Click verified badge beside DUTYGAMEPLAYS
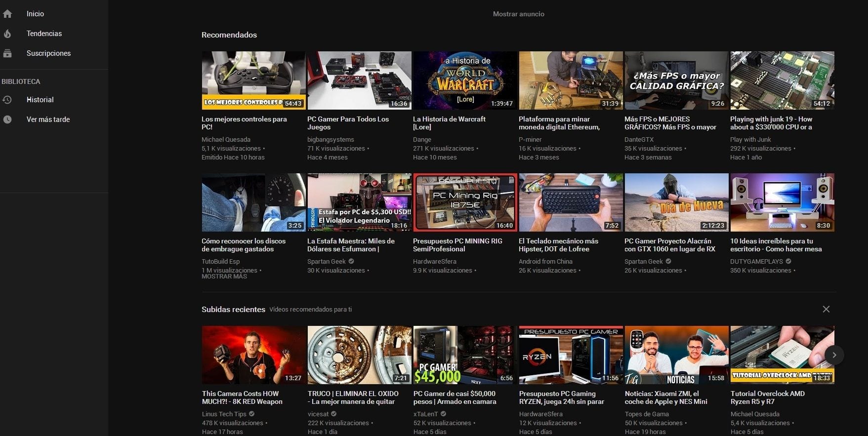Image resolution: width=868 pixels, height=436 pixels. click(788, 261)
